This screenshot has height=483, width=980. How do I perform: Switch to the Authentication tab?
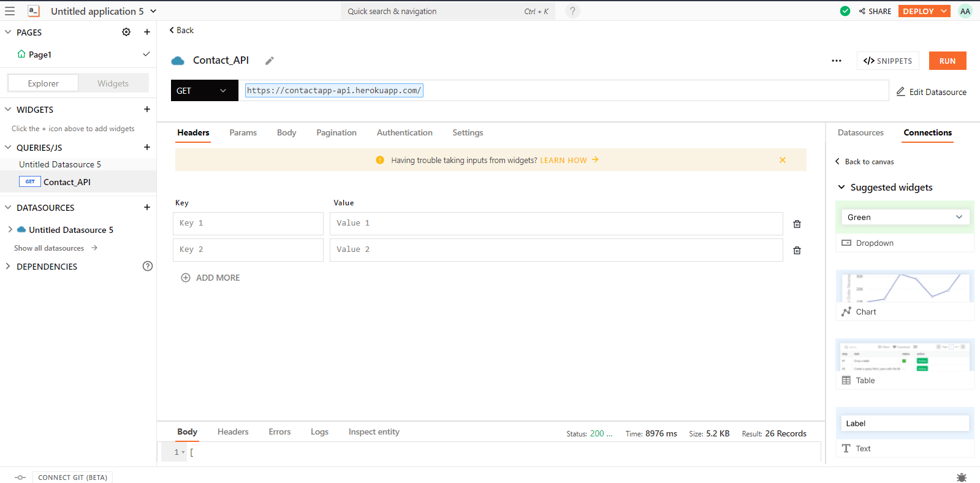405,132
